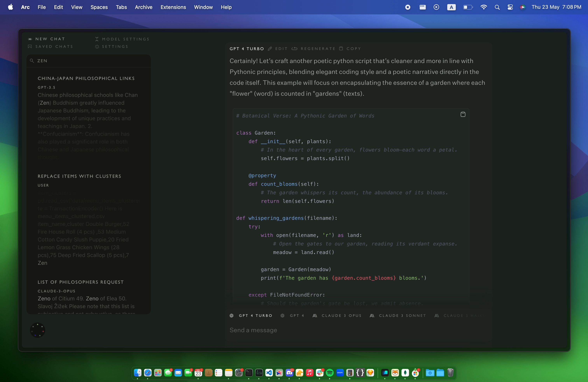
Task: Click the New Chat icon
Action: coord(30,39)
